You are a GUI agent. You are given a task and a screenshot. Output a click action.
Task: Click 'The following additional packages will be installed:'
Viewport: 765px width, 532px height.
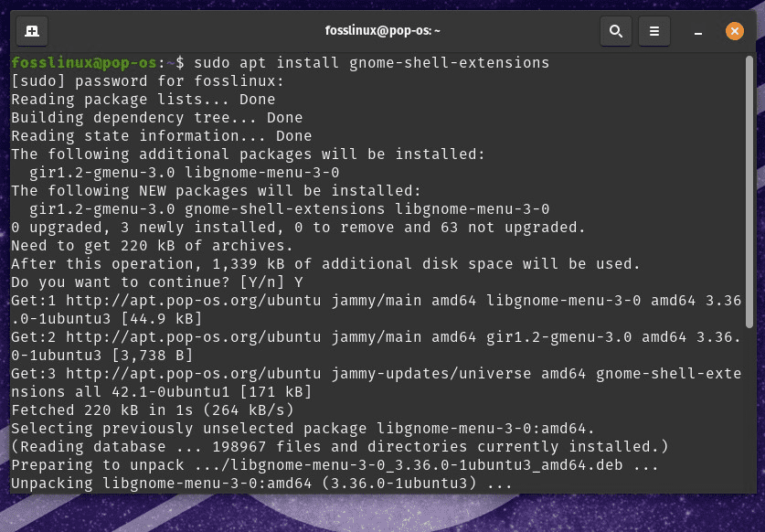click(248, 154)
